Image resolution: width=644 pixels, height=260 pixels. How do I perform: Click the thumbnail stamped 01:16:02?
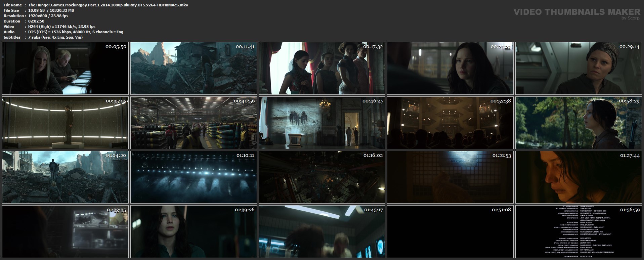322,177
